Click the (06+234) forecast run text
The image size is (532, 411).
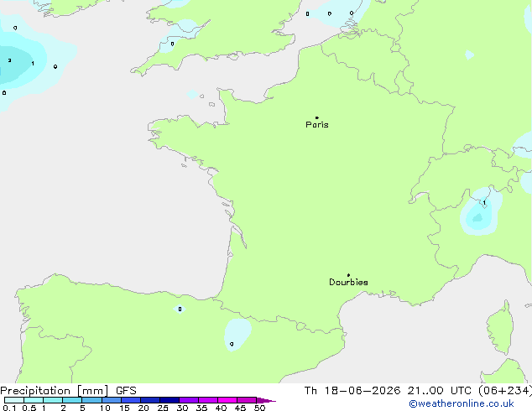(505, 391)
